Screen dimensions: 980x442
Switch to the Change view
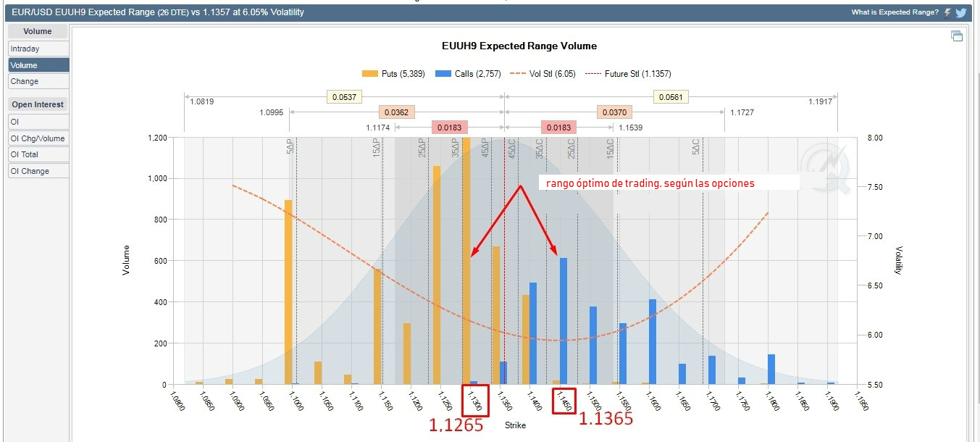[x=38, y=81]
